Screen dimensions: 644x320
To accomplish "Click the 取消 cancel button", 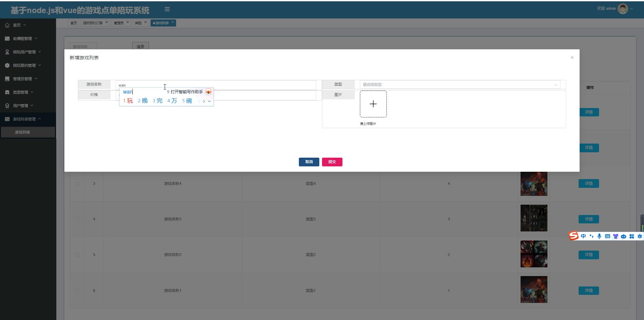I will [x=309, y=162].
